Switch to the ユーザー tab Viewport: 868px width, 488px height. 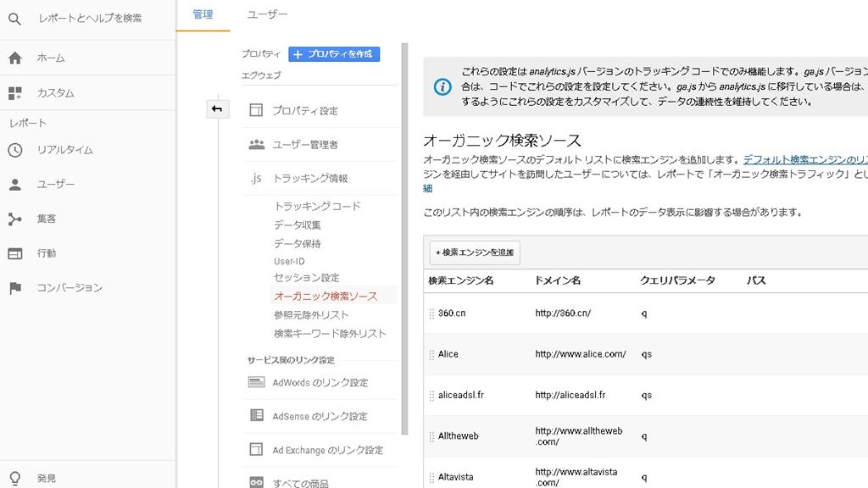click(267, 14)
